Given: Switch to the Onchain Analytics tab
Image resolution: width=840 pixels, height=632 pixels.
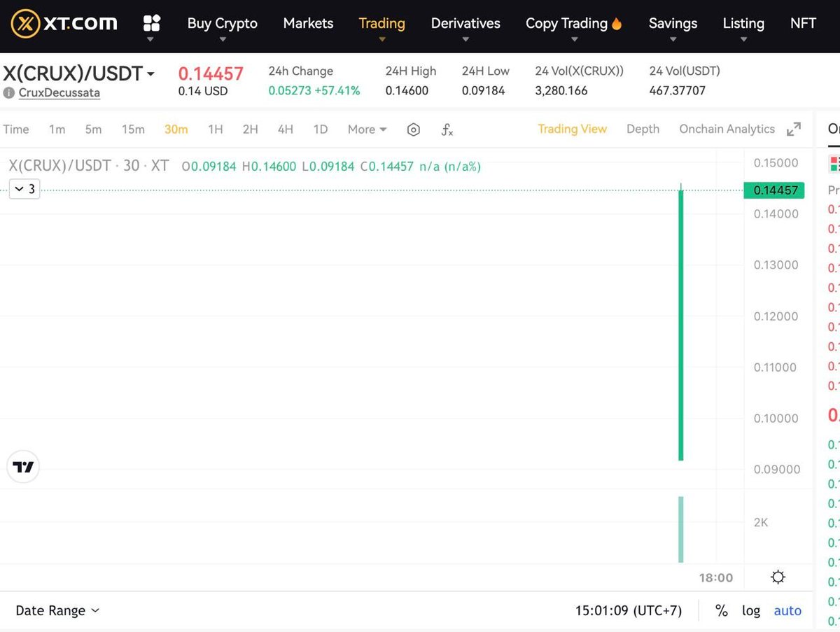Looking at the screenshot, I should click(727, 129).
